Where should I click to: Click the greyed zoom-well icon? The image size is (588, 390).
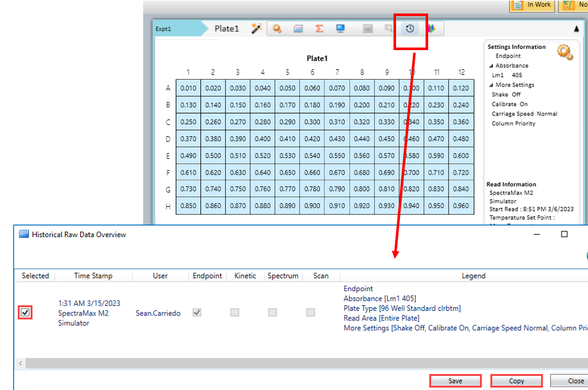click(x=389, y=28)
